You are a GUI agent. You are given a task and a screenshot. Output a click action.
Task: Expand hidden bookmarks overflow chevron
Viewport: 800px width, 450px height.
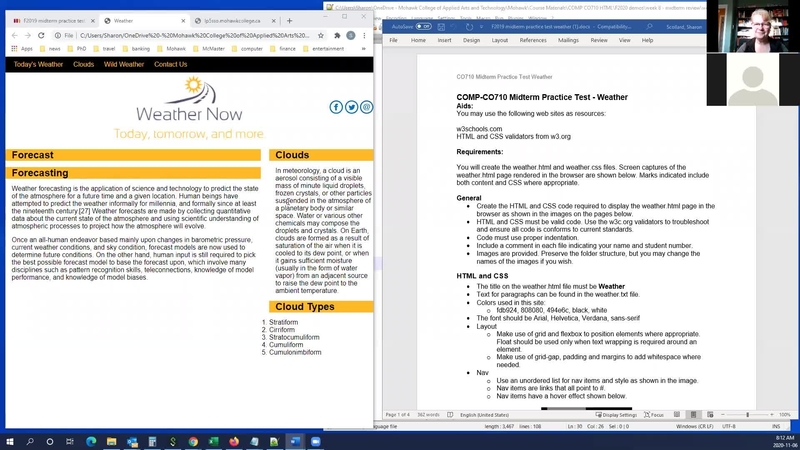[365, 48]
